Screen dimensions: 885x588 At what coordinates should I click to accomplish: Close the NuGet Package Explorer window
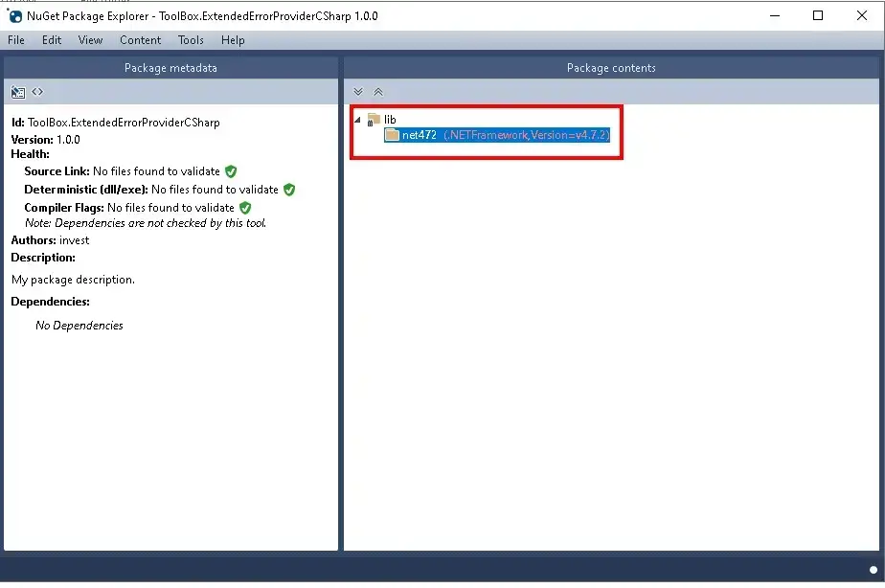tap(862, 15)
